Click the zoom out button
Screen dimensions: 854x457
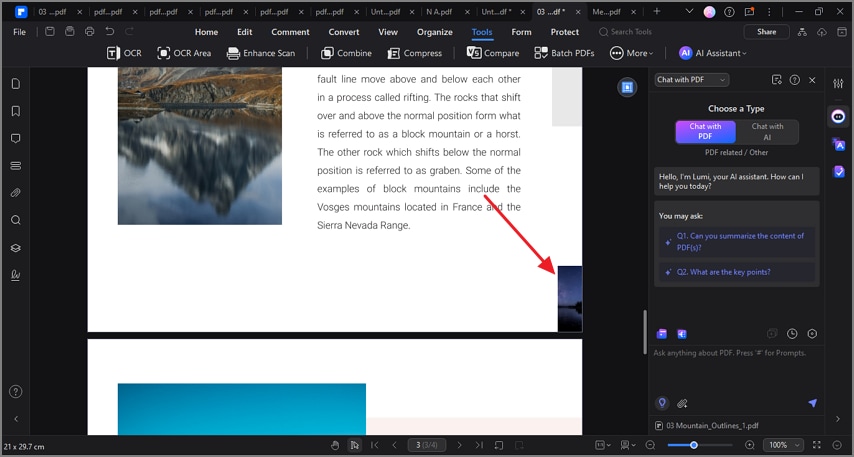pyautogui.click(x=650, y=445)
